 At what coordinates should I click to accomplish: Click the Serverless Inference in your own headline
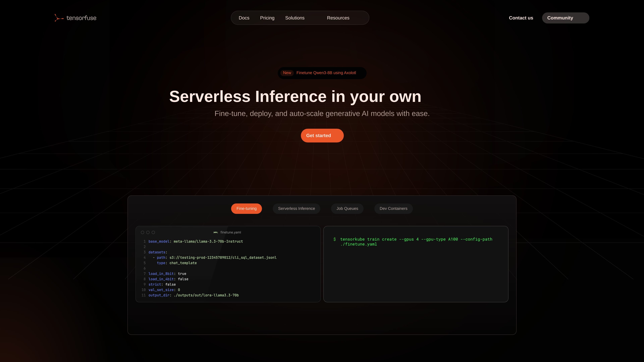295,96
